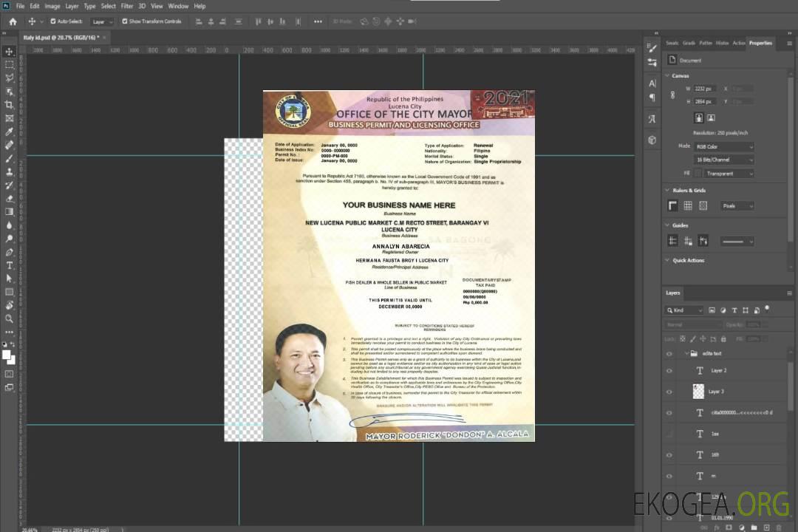This screenshot has width=798, height=532.
Task: Hide the 'adita text' group
Action: click(669, 354)
